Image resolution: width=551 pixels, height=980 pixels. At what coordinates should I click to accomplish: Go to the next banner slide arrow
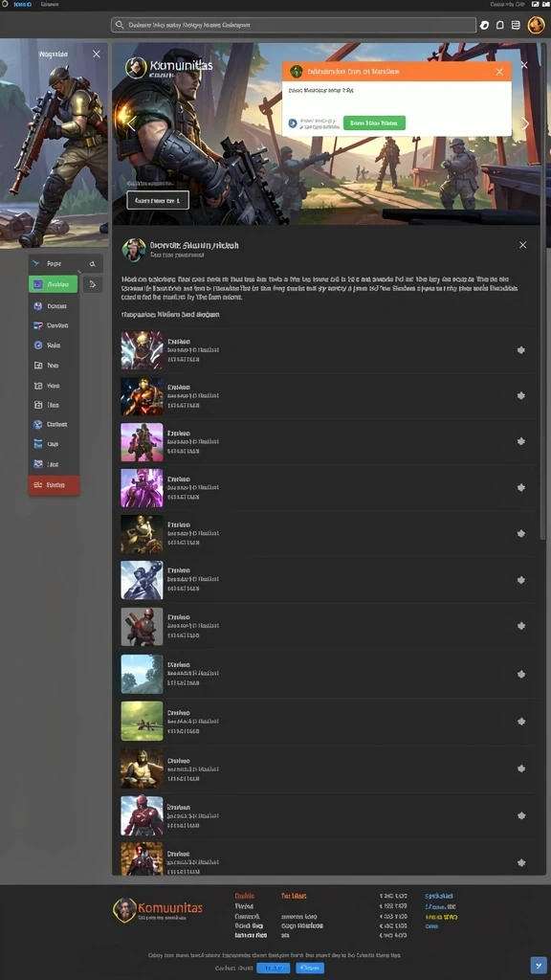tap(525, 123)
